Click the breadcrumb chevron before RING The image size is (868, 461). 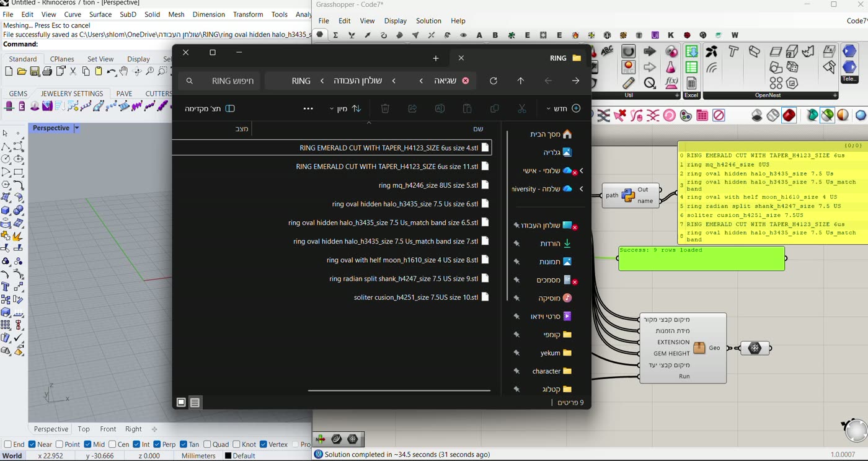click(x=322, y=81)
